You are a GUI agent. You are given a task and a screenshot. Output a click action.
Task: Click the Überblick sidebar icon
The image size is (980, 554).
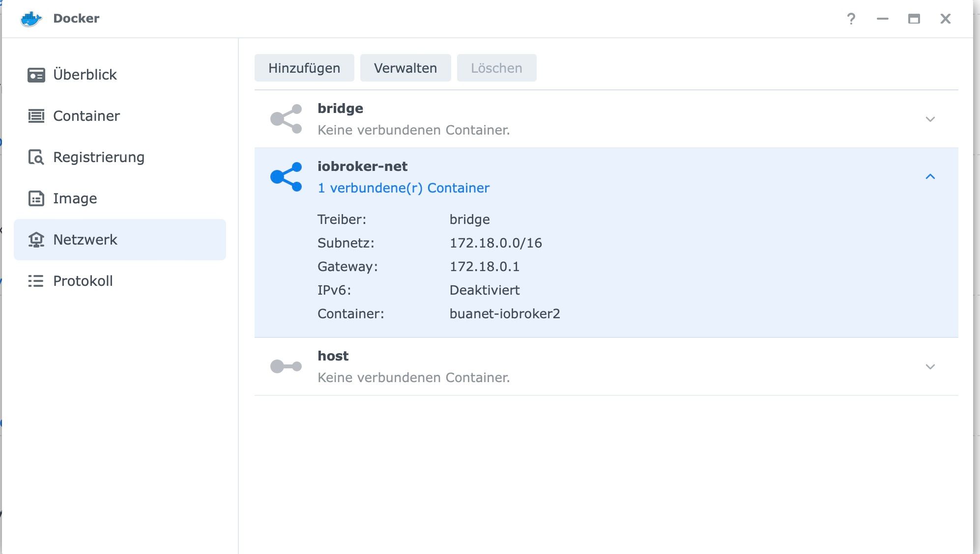[x=36, y=75]
